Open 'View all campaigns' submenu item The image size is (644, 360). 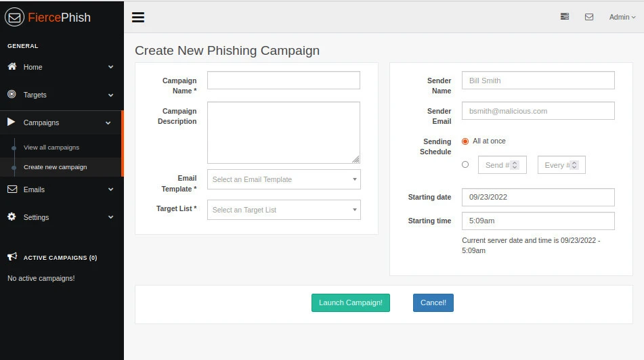[x=51, y=148]
